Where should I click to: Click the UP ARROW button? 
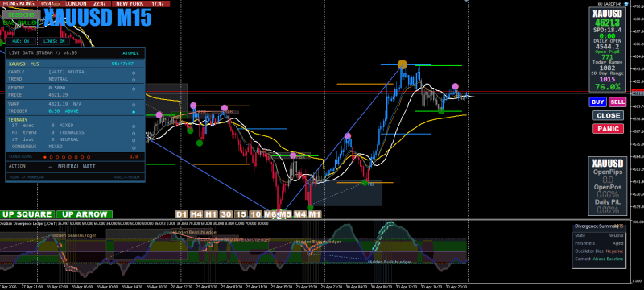pyautogui.click(x=85, y=214)
